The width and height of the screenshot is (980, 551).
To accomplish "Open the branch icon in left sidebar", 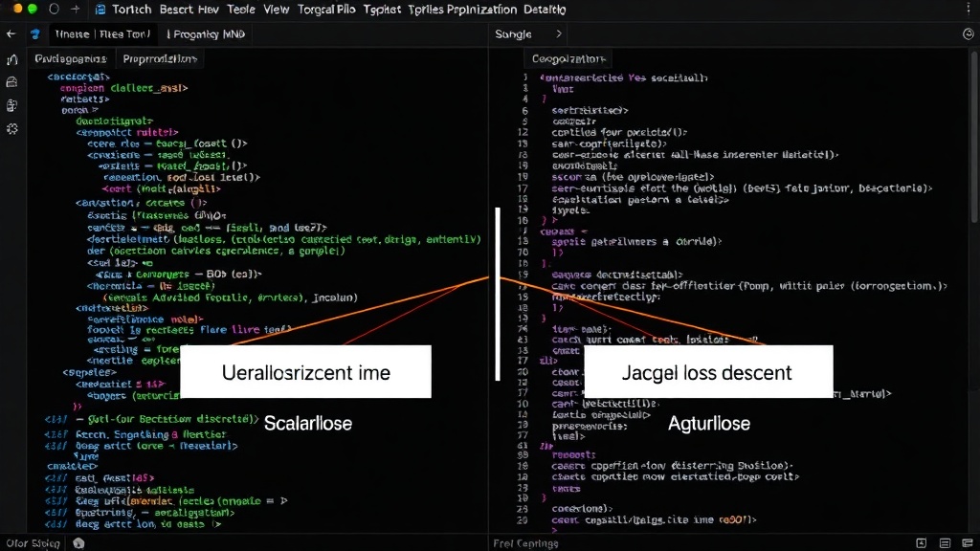I will coord(11,59).
